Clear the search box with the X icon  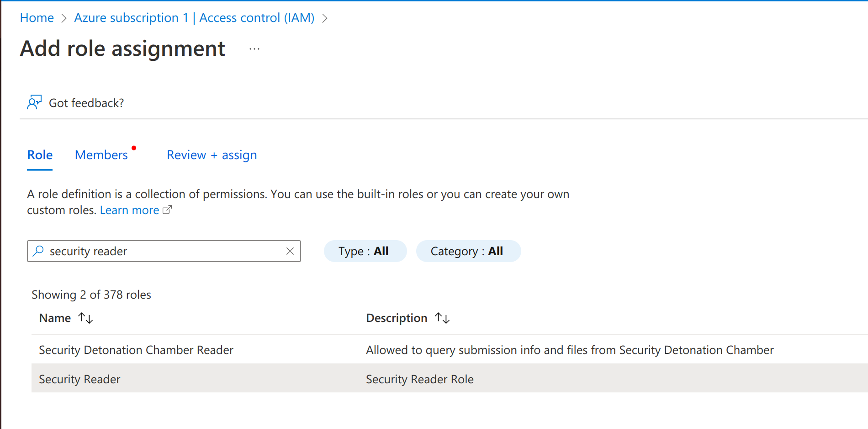[x=290, y=251]
